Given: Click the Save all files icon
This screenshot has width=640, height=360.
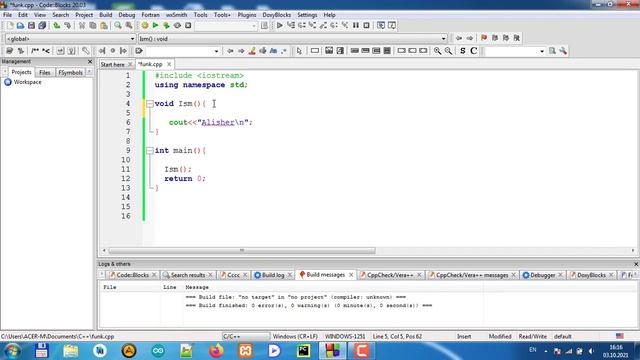Looking at the screenshot, I should (x=42, y=26).
